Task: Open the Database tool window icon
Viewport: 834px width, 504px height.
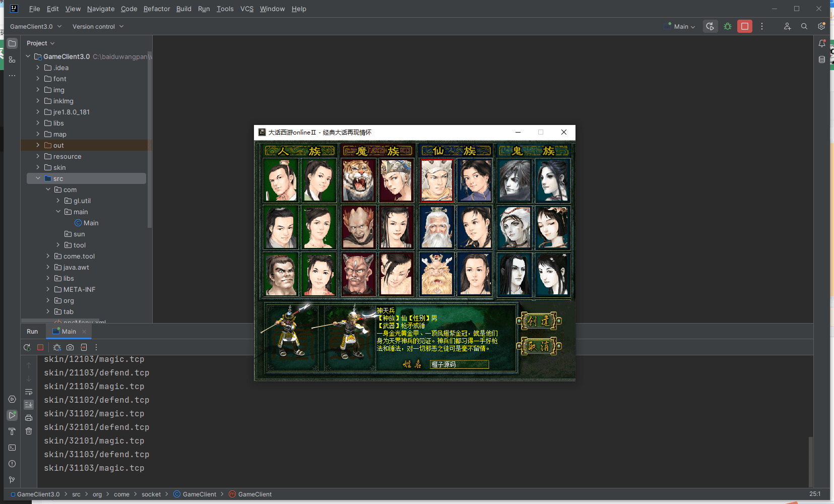Action: (822, 59)
